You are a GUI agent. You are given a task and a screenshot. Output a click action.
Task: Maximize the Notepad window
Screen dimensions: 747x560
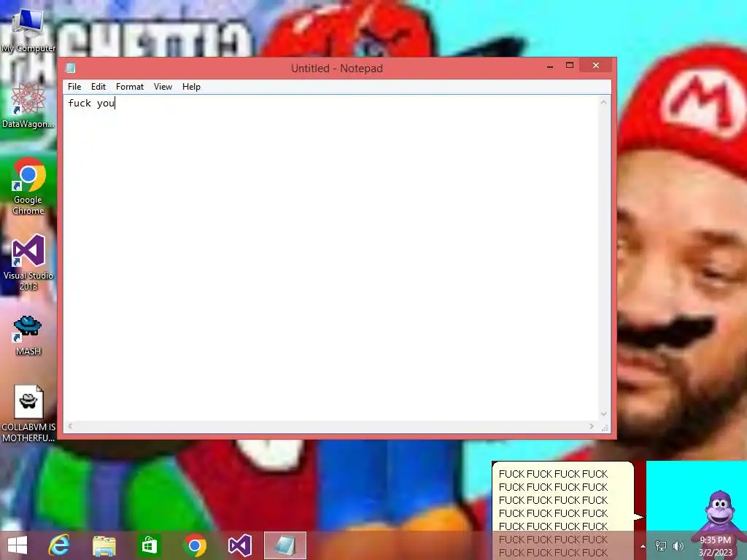pos(569,66)
